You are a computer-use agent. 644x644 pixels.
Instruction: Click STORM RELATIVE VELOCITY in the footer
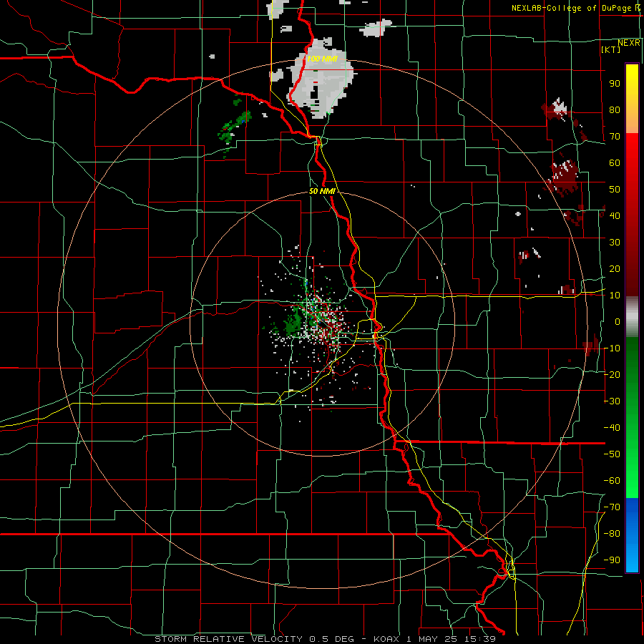click(228, 639)
